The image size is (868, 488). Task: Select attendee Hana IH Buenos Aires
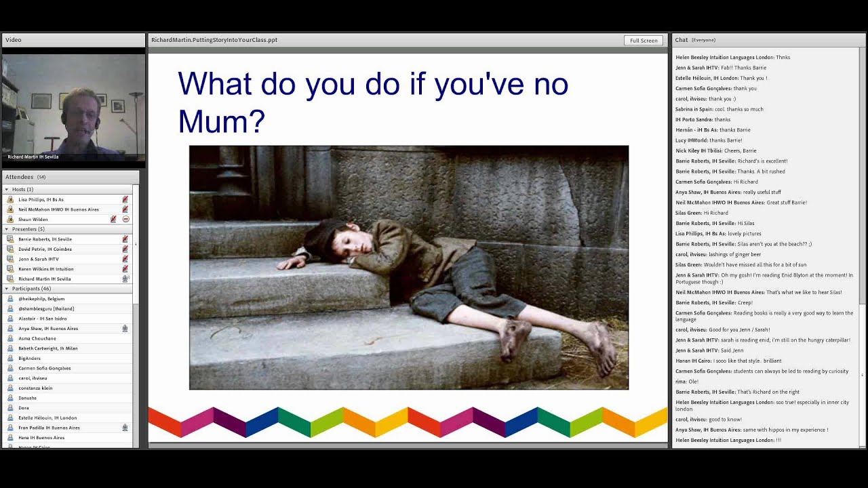[x=41, y=438]
